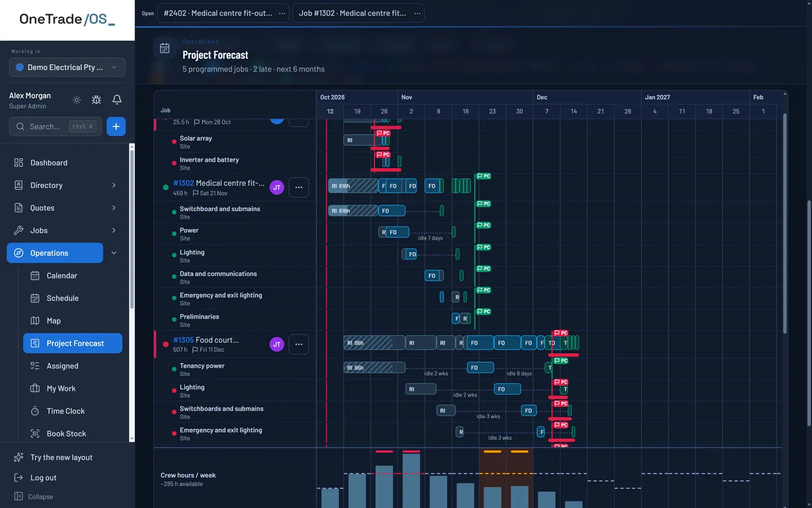Select Project Forecast in the sidebar
The width and height of the screenshot is (812, 508).
pyautogui.click(x=73, y=343)
